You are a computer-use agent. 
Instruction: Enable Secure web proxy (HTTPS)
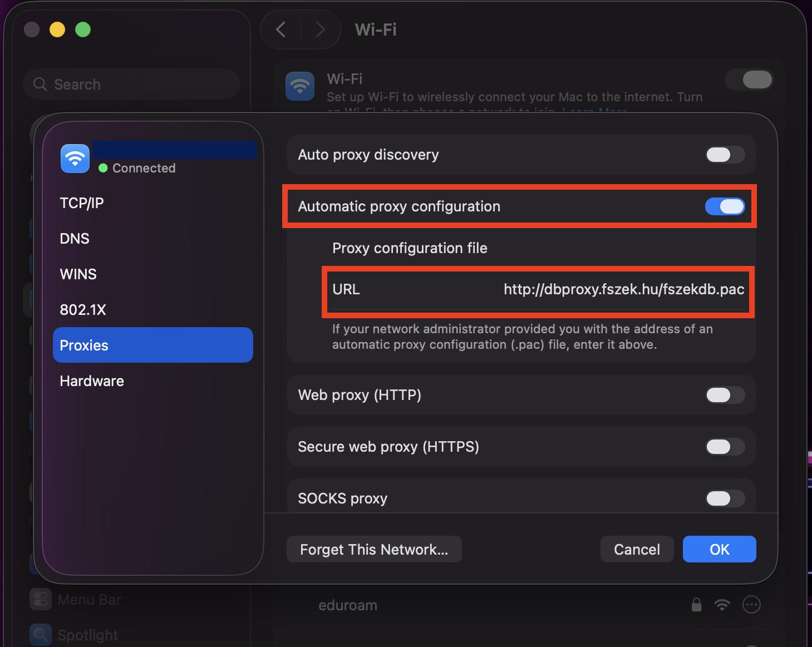(x=725, y=447)
